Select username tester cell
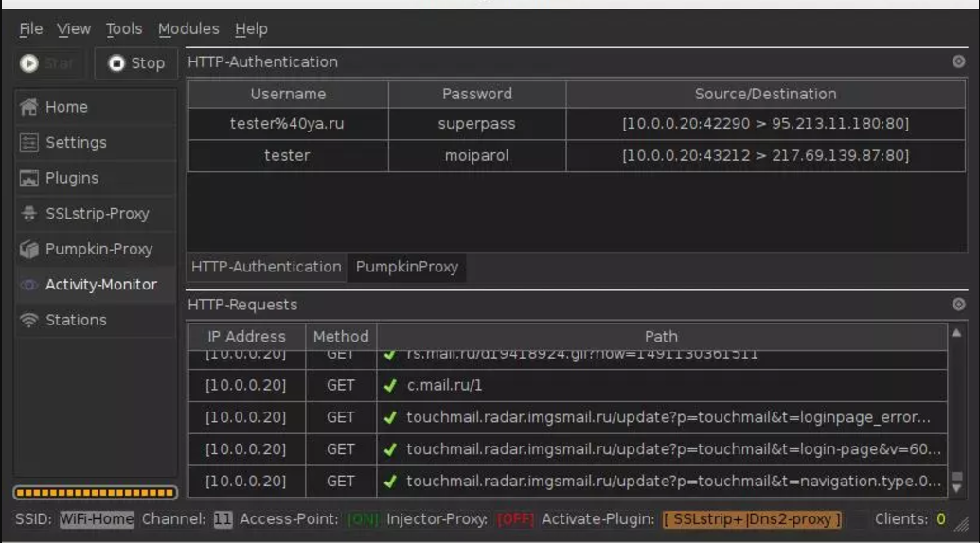This screenshot has height=543, width=980. pyautogui.click(x=288, y=155)
